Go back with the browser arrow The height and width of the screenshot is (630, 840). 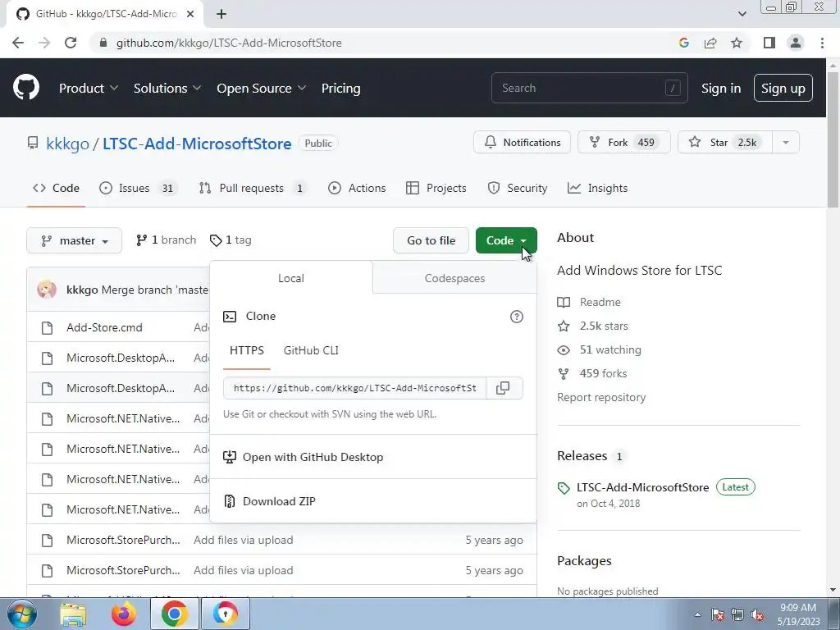coord(18,43)
